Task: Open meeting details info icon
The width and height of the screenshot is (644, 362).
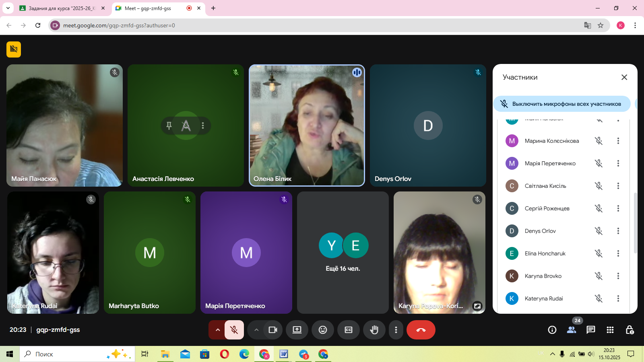Action: [x=552, y=330]
